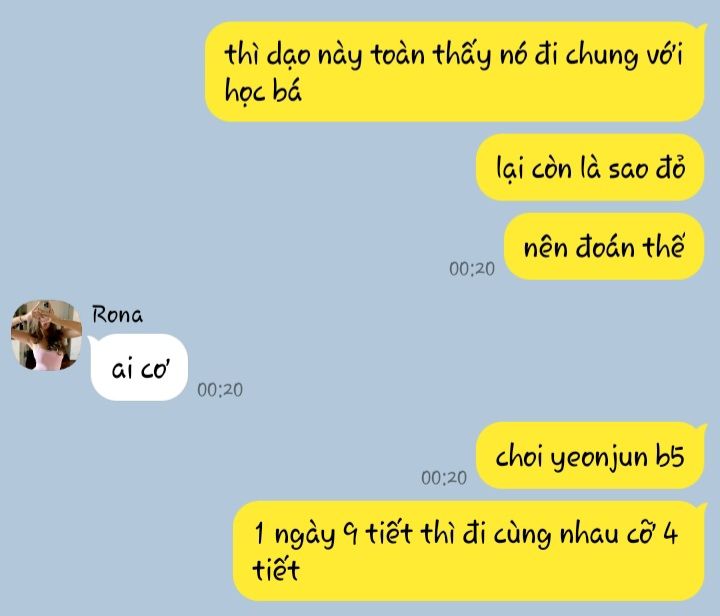Click the 00:20 timestamp beside 'nên đoán thế'
Screen dimensions: 720x616
point(472,269)
